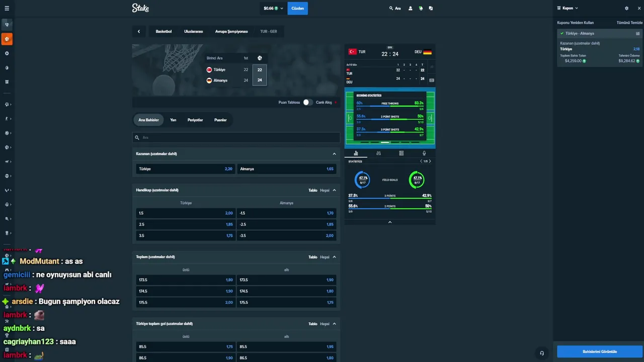Viewport: 644px width, 362px height.
Task: Click the receipt icon in sidebar
Action: pos(7,81)
